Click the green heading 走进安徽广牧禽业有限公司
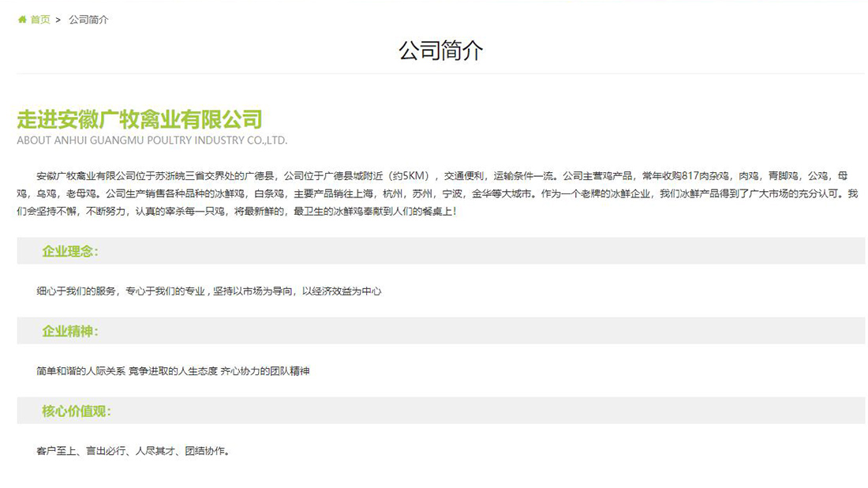 pyautogui.click(x=139, y=120)
